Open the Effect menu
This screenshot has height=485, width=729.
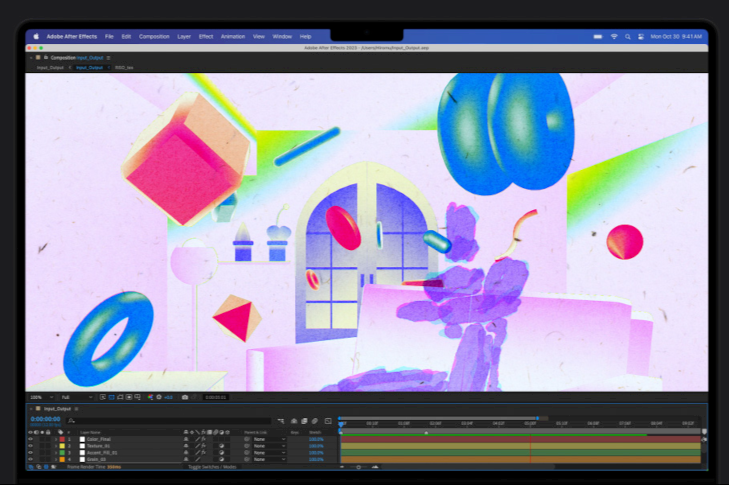[206, 36]
